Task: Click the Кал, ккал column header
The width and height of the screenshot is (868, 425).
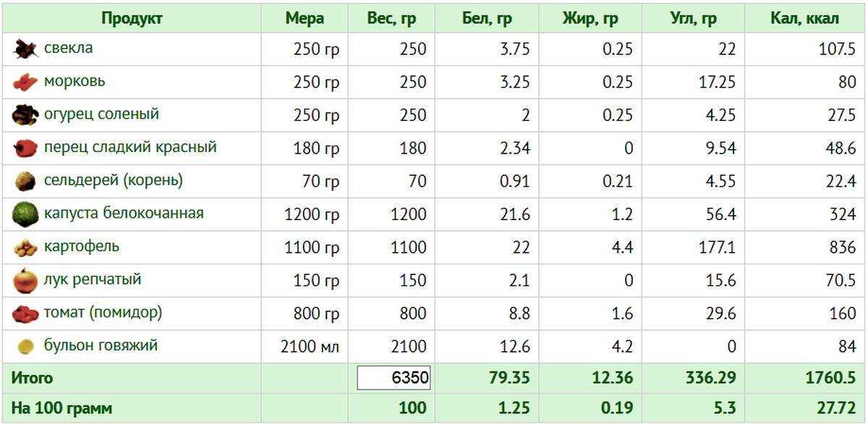Action: (805, 19)
